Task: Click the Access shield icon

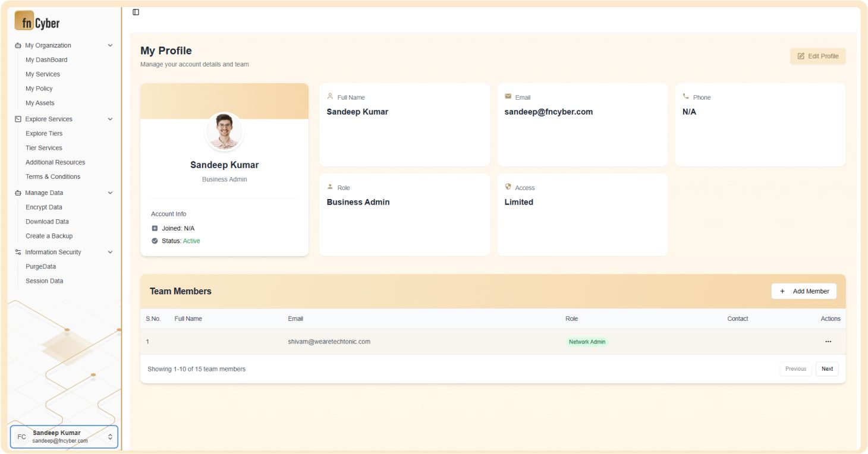Action: (x=508, y=186)
